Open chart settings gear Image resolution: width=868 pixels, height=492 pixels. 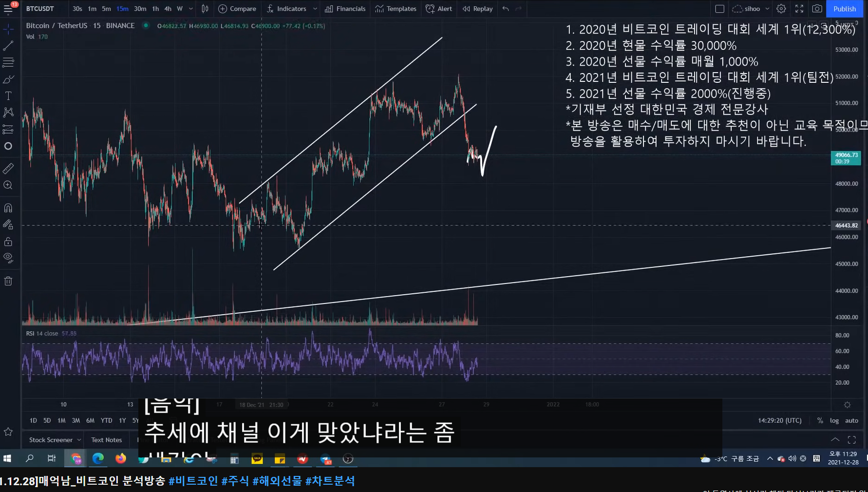781,9
